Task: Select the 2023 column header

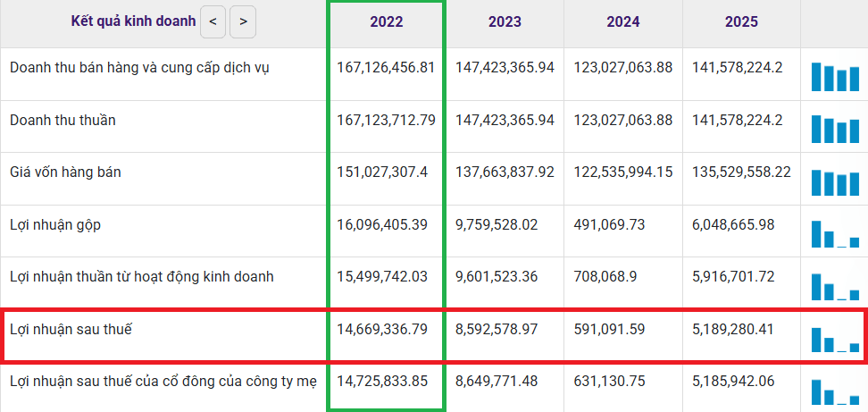Action: [x=505, y=21]
